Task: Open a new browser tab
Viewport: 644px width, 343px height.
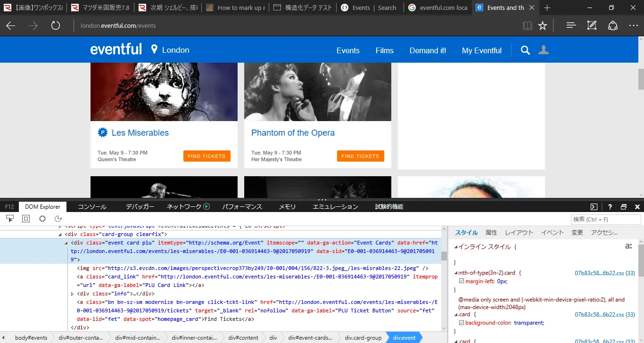Action: coord(547,8)
